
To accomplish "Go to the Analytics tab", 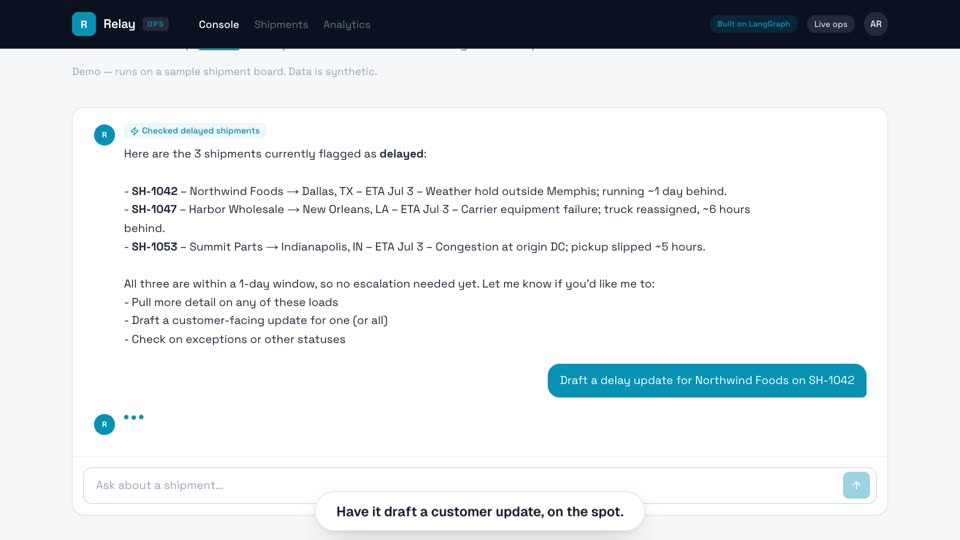I will tap(347, 24).
